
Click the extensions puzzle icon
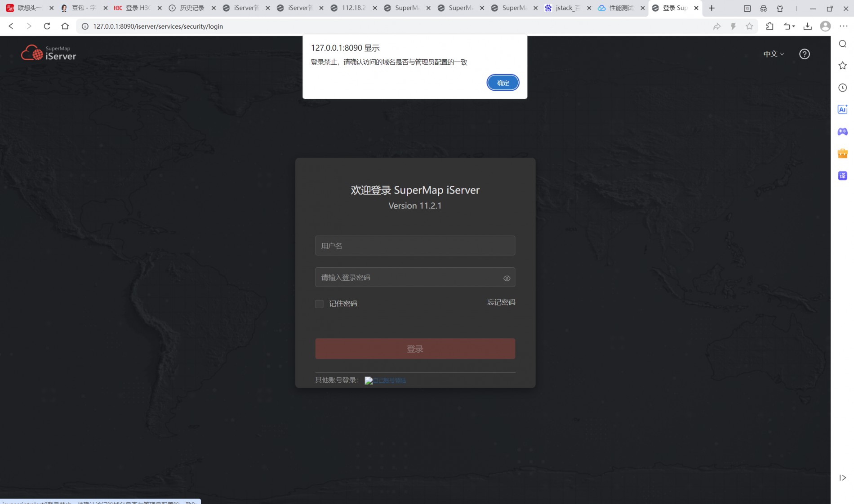(769, 27)
